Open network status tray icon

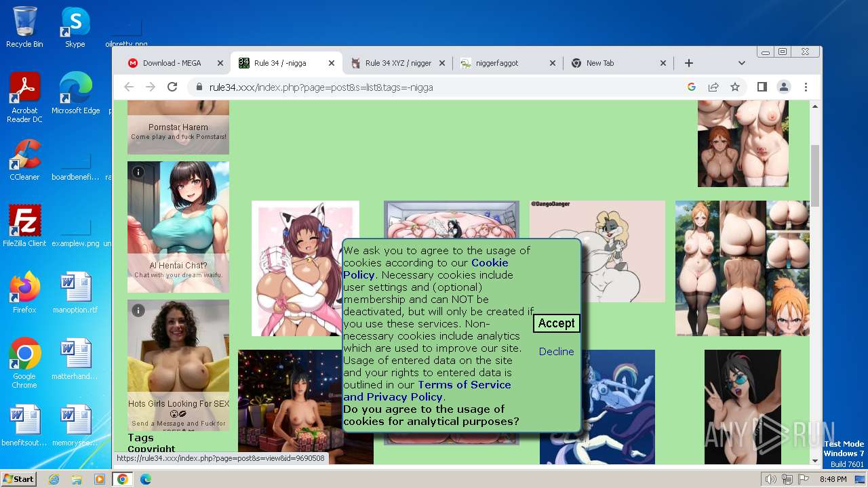(x=787, y=479)
